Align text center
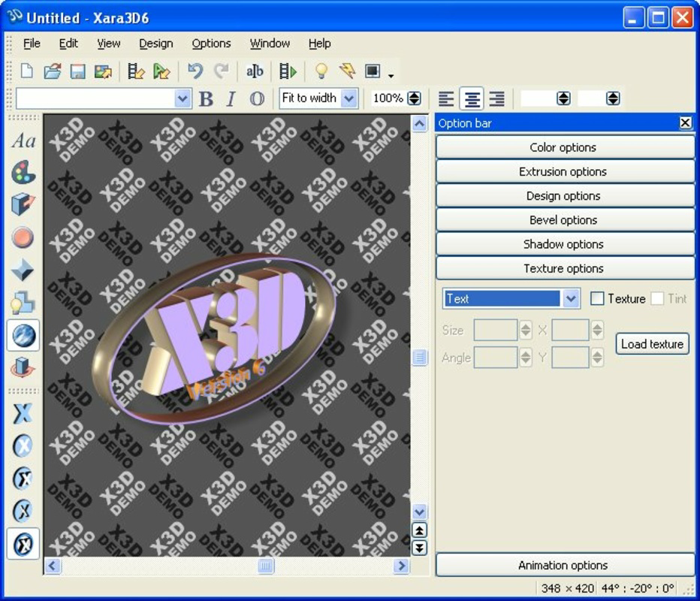Screen dimensions: 700x601 pyautogui.click(x=472, y=98)
